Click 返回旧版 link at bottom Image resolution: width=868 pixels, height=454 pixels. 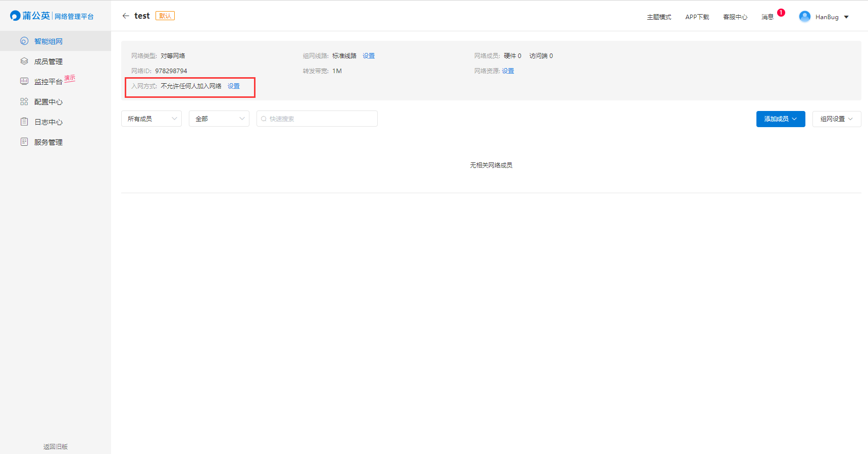tap(56, 447)
